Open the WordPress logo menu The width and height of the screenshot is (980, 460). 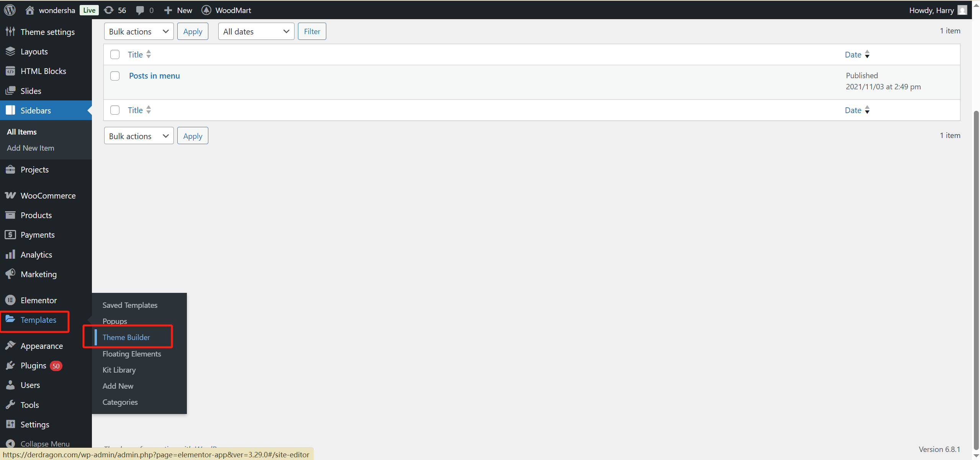[x=9, y=10]
